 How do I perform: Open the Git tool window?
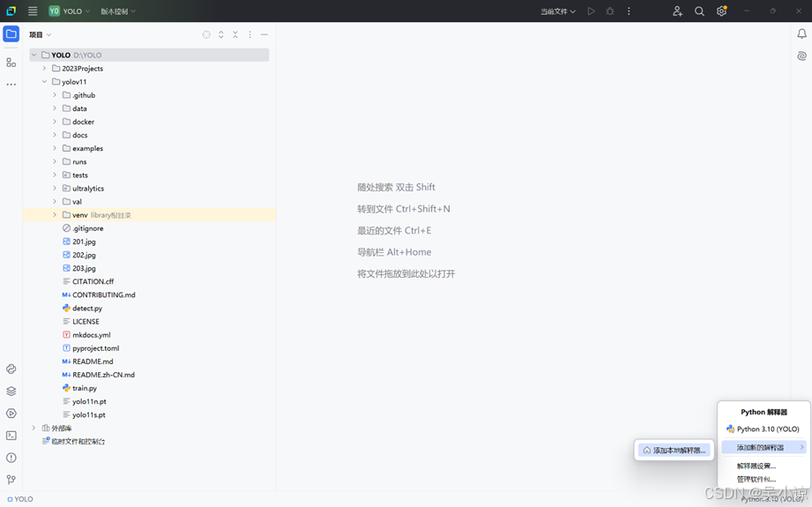tap(11, 480)
